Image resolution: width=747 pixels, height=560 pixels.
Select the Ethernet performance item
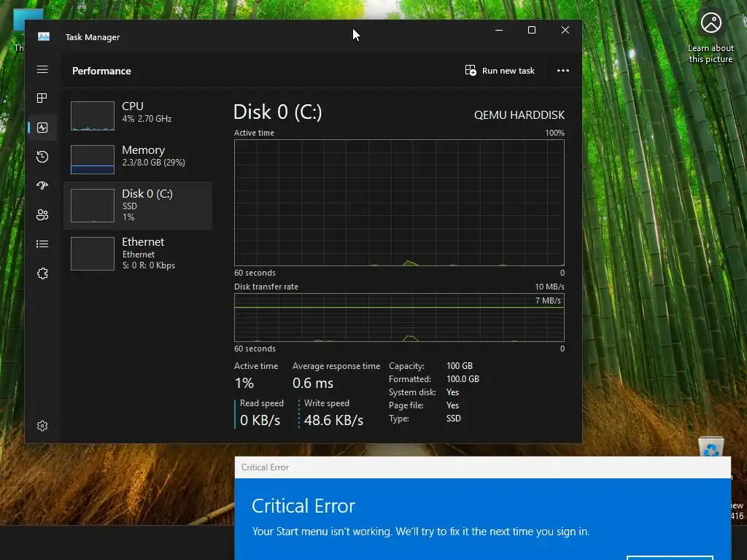click(x=138, y=253)
